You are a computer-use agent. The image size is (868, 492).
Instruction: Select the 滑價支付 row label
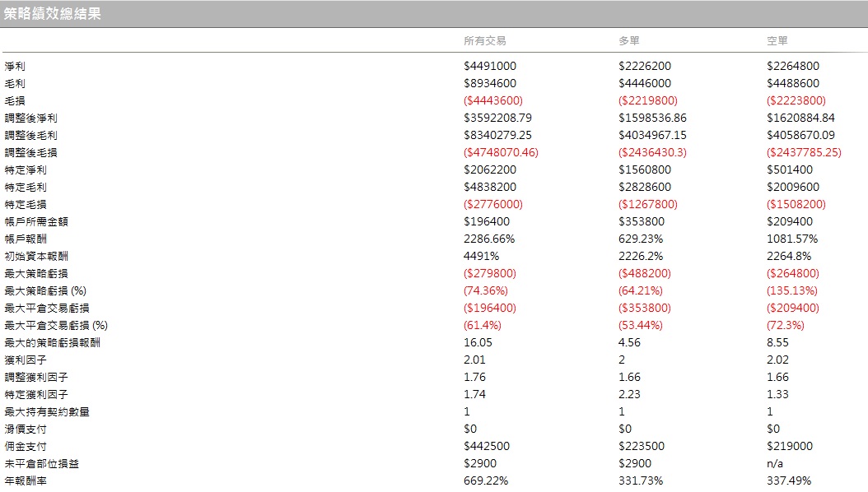(x=26, y=429)
